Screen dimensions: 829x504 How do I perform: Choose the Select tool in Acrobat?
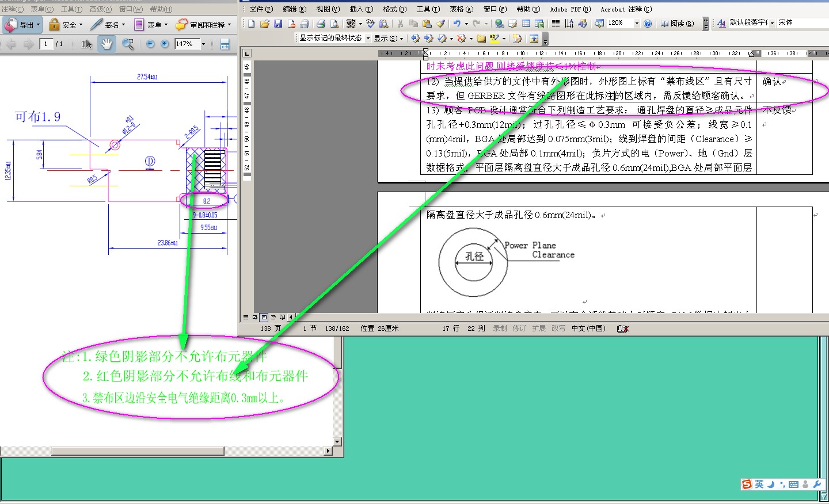(x=86, y=44)
